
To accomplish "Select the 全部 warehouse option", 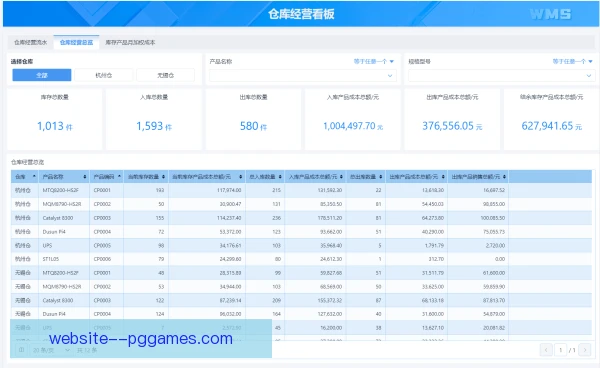I will point(42,75).
